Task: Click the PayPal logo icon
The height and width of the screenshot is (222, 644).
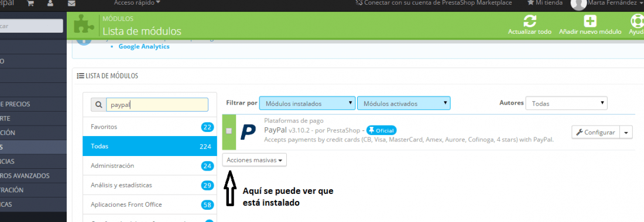Action: coord(248,132)
